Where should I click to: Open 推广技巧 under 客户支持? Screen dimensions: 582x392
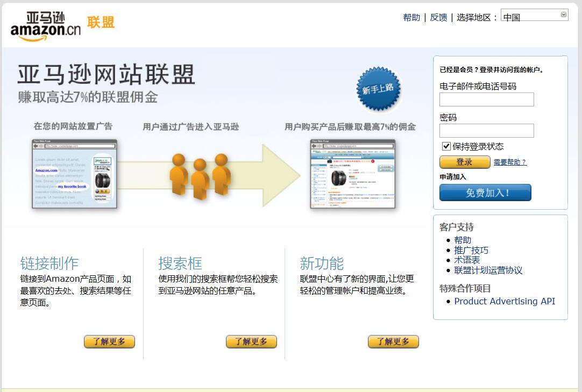[471, 250]
